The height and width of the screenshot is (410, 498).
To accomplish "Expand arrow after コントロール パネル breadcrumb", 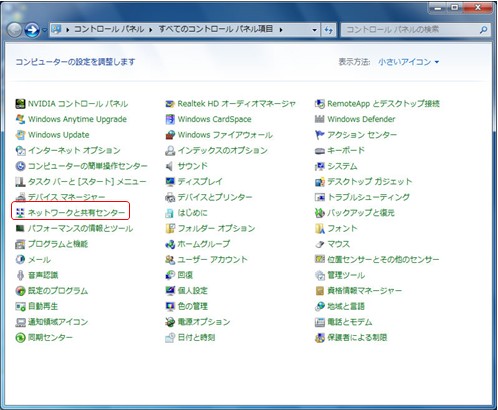I will [x=151, y=30].
